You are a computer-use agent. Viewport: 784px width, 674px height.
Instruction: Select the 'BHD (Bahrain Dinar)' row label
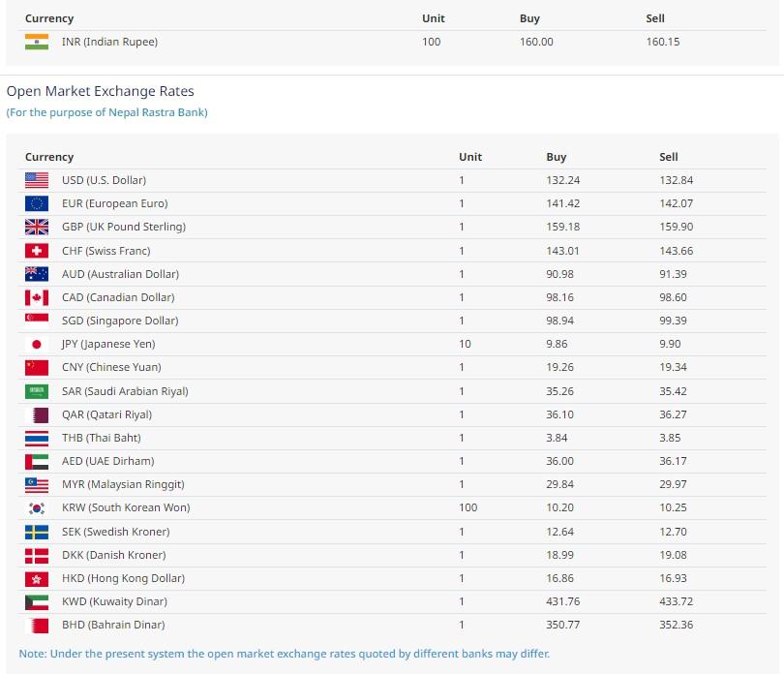113,625
